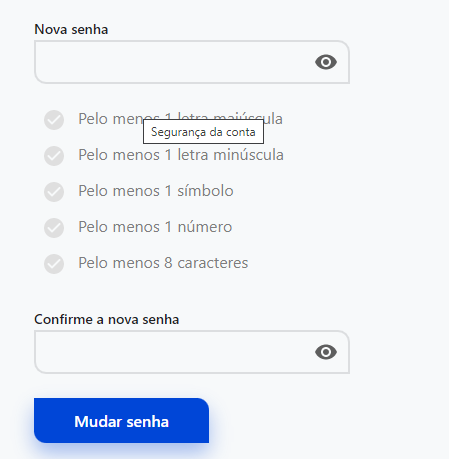Click check icon beside 'Pelo menos 8 caracteres'

[x=54, y=264]
